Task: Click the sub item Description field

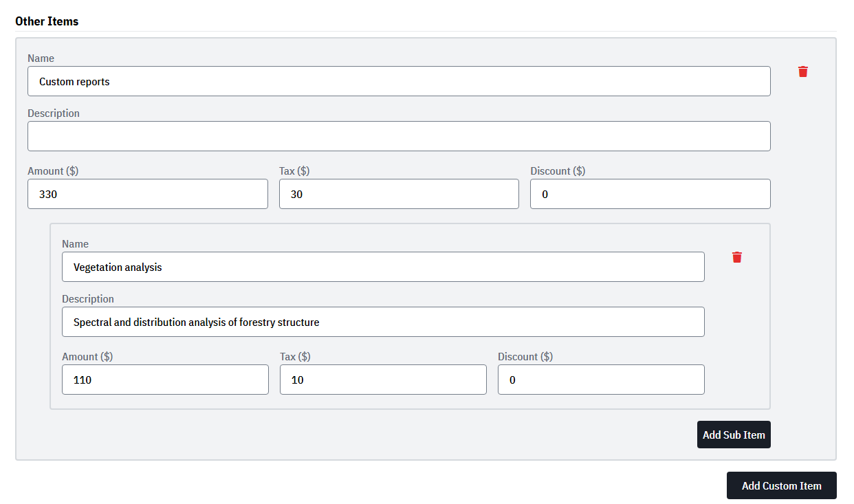Action: coord(383,322)
